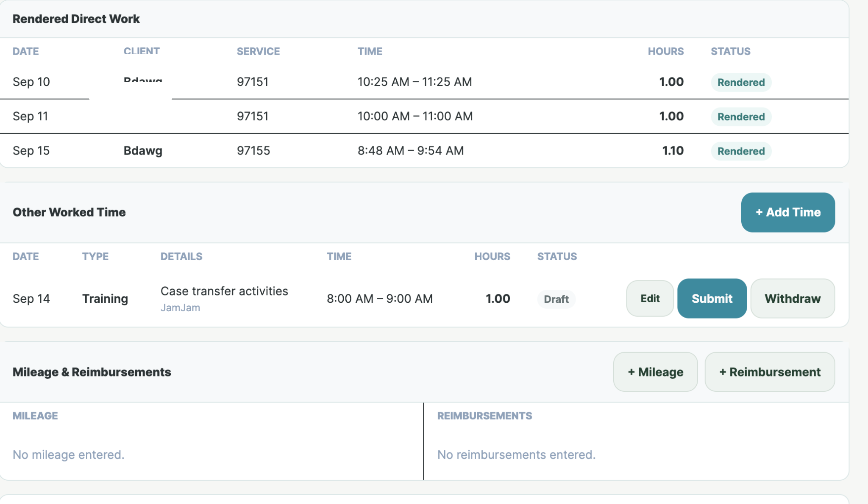Submit the Sep 14 Training draft
Screen dimensions: 868x504
[x=712, y=299]
